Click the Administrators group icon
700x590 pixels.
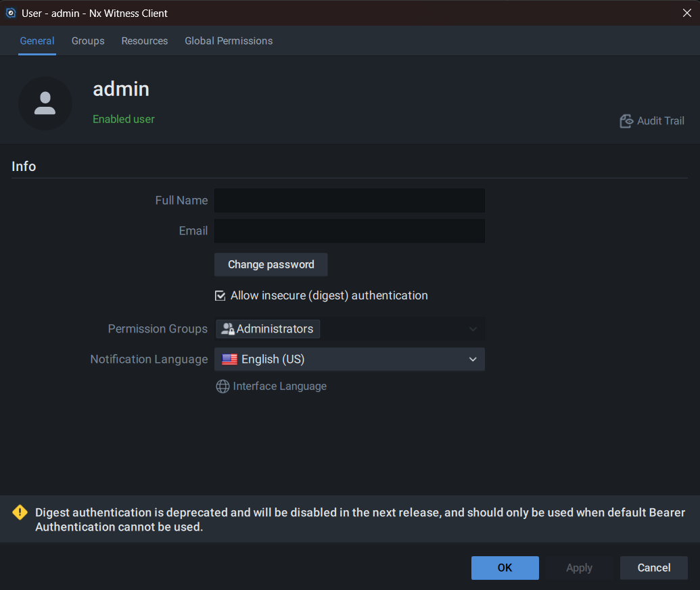(x=228, y=329)
